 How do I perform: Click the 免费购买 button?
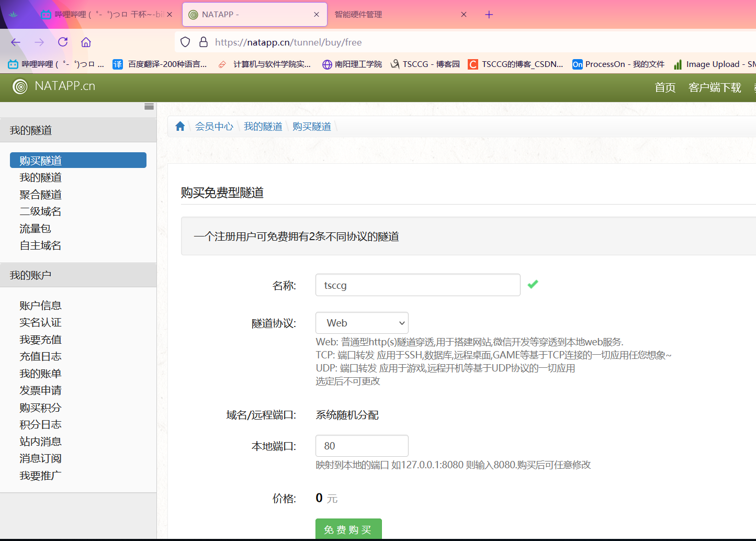348,529
